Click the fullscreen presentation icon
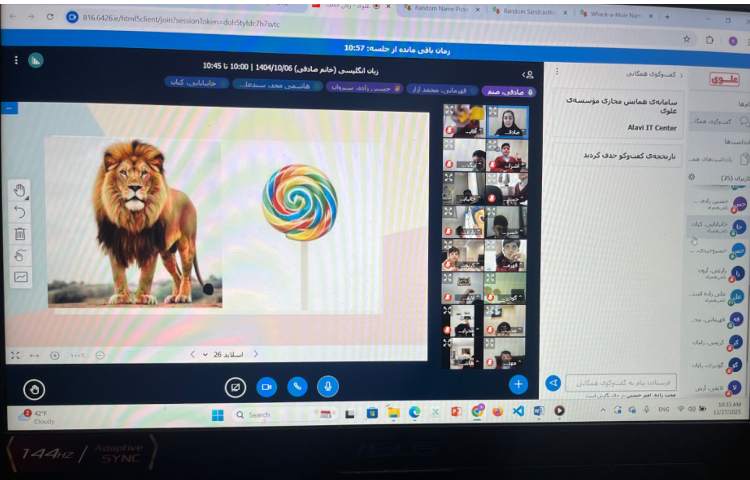Screen dimensions: 750x480 14,355
